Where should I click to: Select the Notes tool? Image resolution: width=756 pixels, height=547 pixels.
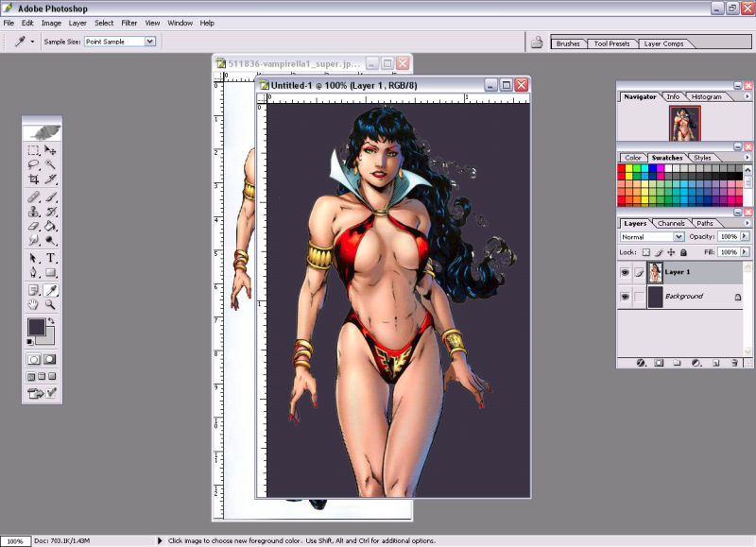[33, 290]
